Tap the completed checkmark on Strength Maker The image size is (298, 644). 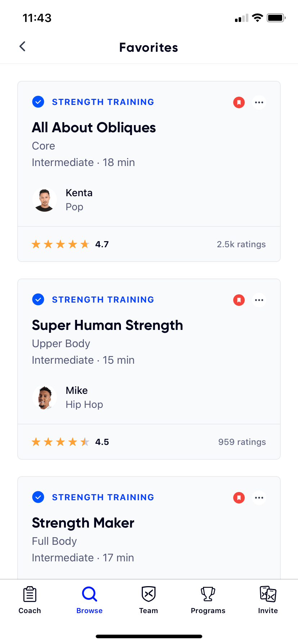(x=38, y=497)
